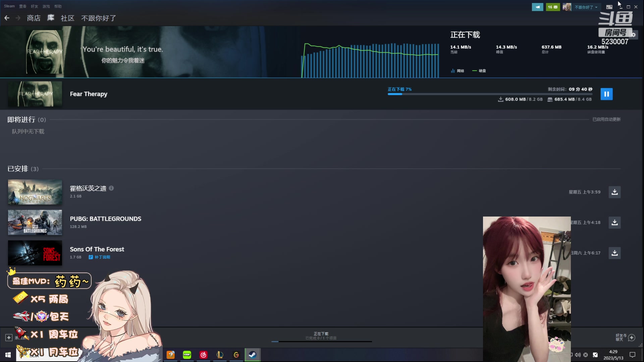Click the taskbar clock showing 4:29
Viewport: 644px width, 362px height.
click(613, 355)
